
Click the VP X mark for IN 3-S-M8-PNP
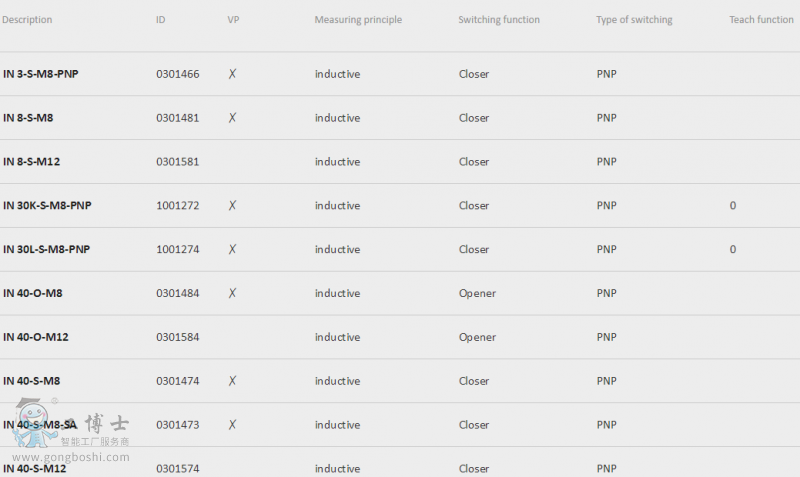pyautogui.click(x=232, y=74)
